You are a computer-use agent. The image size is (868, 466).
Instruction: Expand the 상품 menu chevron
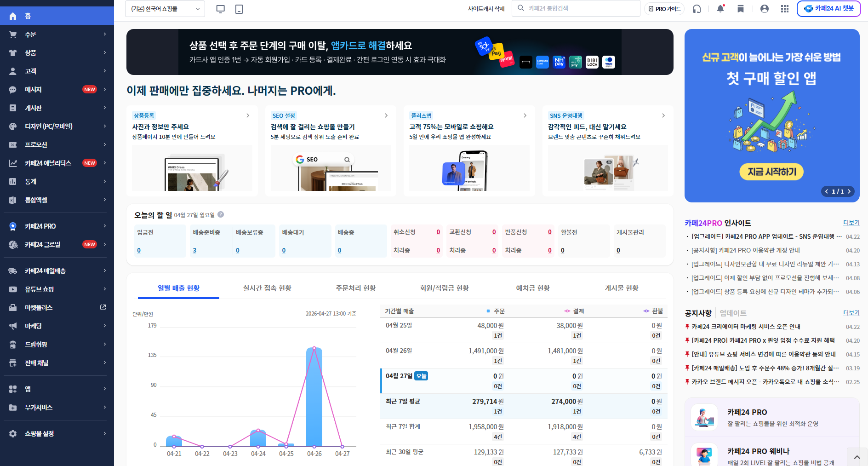tap(105, 53)
